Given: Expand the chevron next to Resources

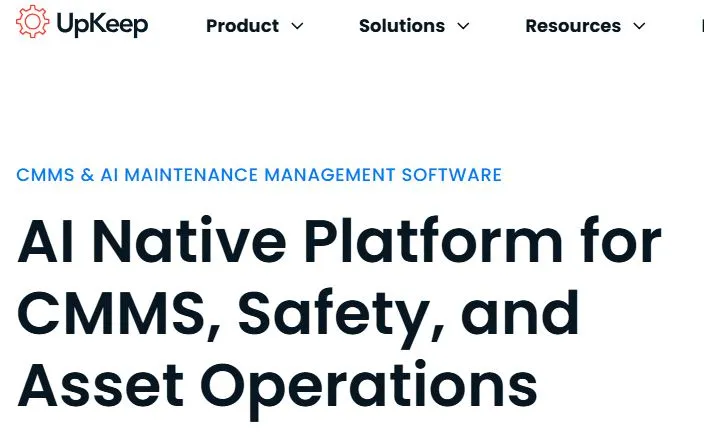Looking at the screenshot, I should pyautogui.click(x=639, y=26).
